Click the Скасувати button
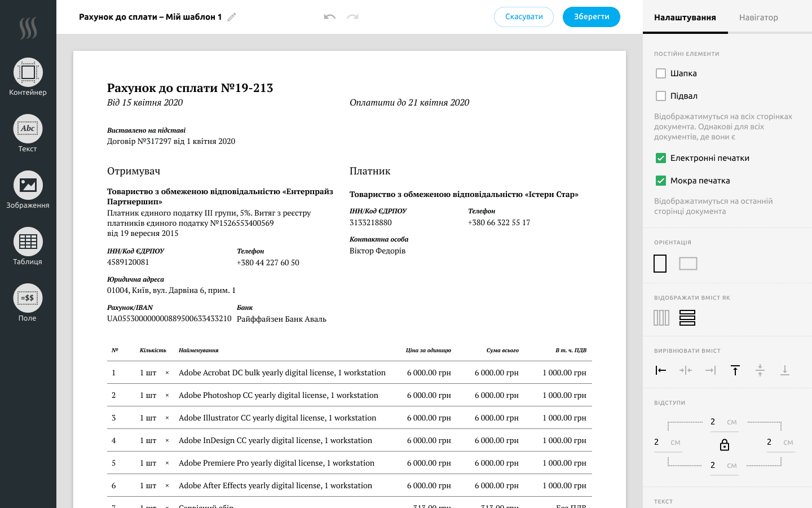 [524, 17]
